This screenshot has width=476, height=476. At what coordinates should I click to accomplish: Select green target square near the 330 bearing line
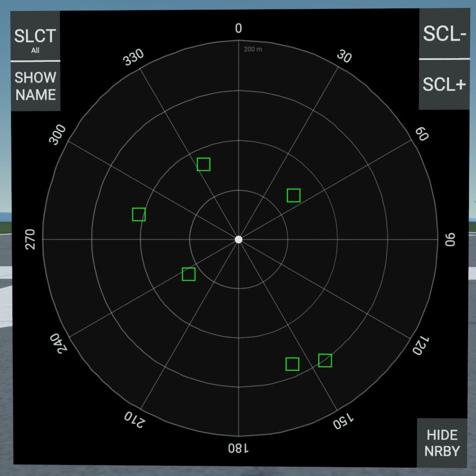coord(204,164)
